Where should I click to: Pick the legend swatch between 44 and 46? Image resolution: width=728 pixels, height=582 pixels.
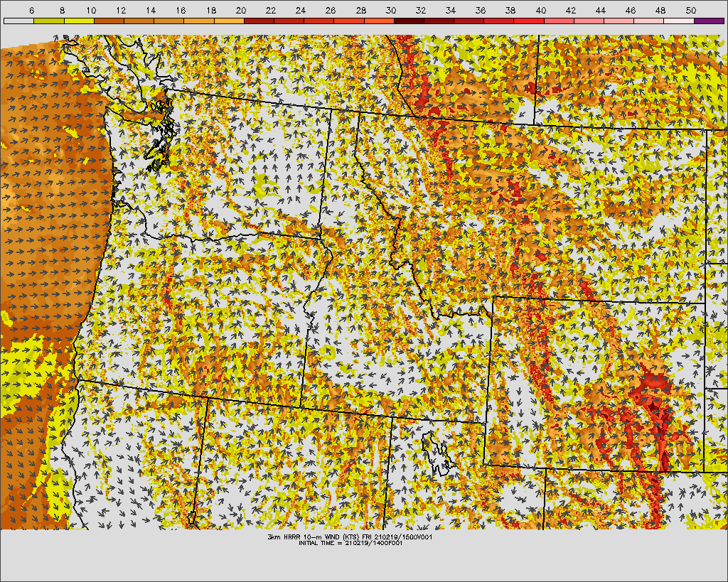[619, 21]
